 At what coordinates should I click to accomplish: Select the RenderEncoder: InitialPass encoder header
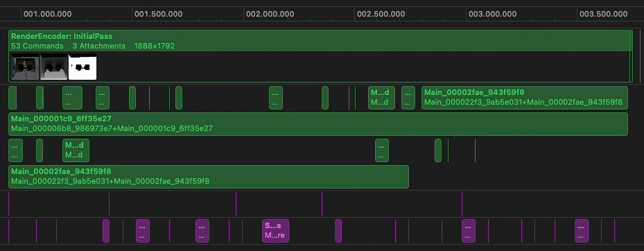pos(320,41)
